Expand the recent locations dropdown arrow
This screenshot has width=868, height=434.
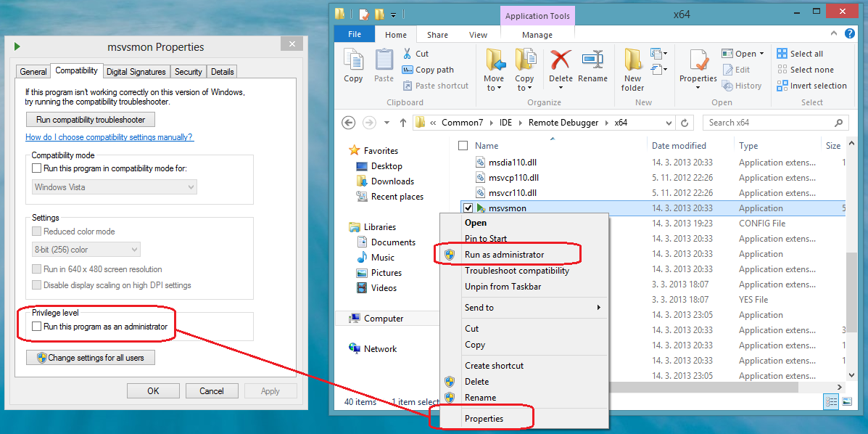tap(387, 123)
